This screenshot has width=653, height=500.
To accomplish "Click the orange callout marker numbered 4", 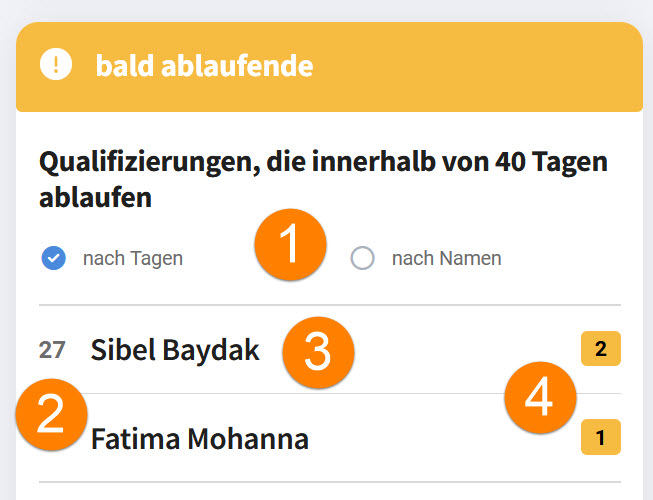I will pos(539,399).
